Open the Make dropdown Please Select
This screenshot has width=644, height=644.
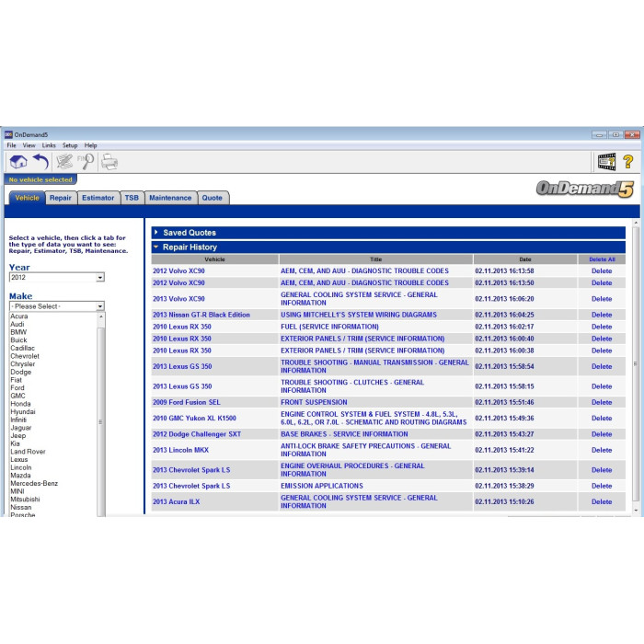tap(57, 306)
